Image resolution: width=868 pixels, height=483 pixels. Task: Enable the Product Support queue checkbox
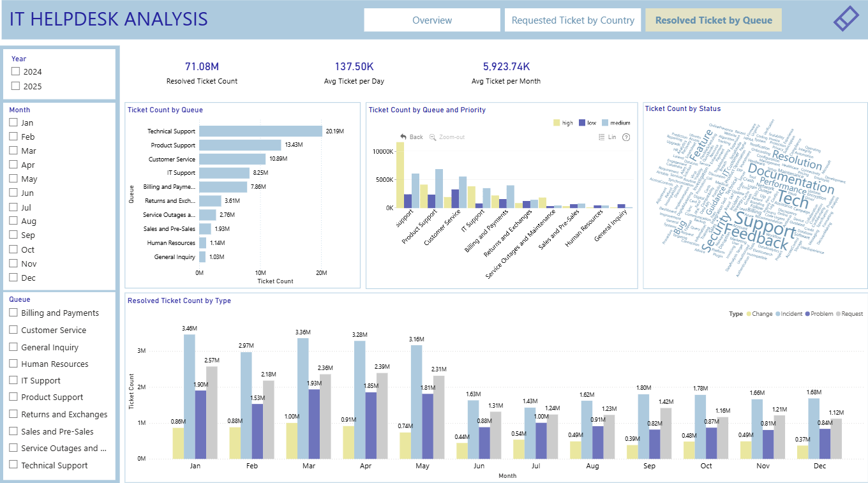[x=13, y=397]
